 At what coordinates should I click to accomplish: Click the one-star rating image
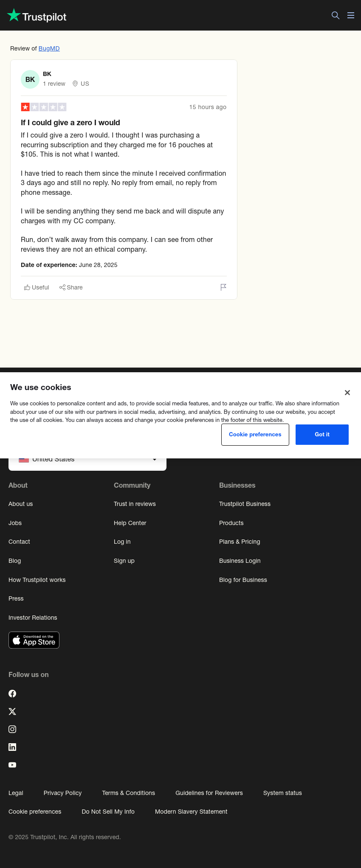[x=44, y=107]
